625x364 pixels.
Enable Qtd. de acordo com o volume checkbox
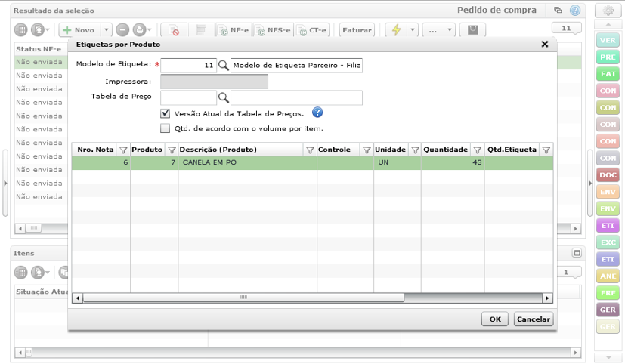point(165,128)
